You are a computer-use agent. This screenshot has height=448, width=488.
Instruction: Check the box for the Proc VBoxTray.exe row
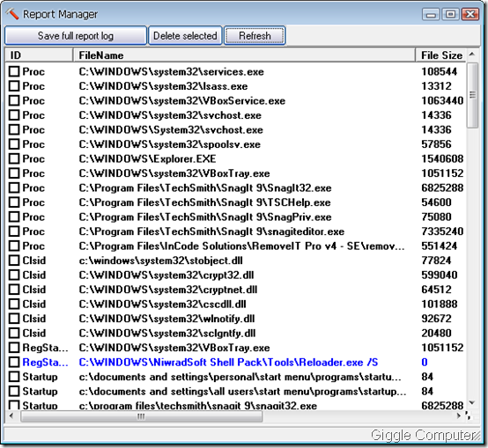pos(14,173)
